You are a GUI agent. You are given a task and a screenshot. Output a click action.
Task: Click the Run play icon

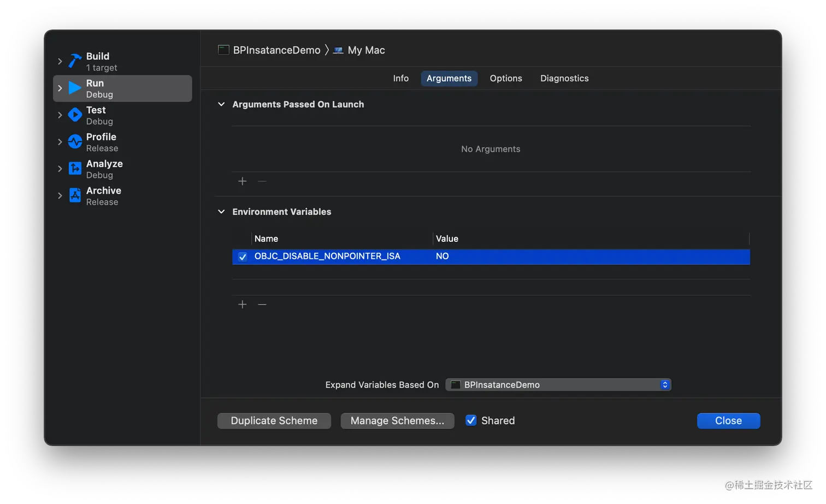tap(75, 88)
